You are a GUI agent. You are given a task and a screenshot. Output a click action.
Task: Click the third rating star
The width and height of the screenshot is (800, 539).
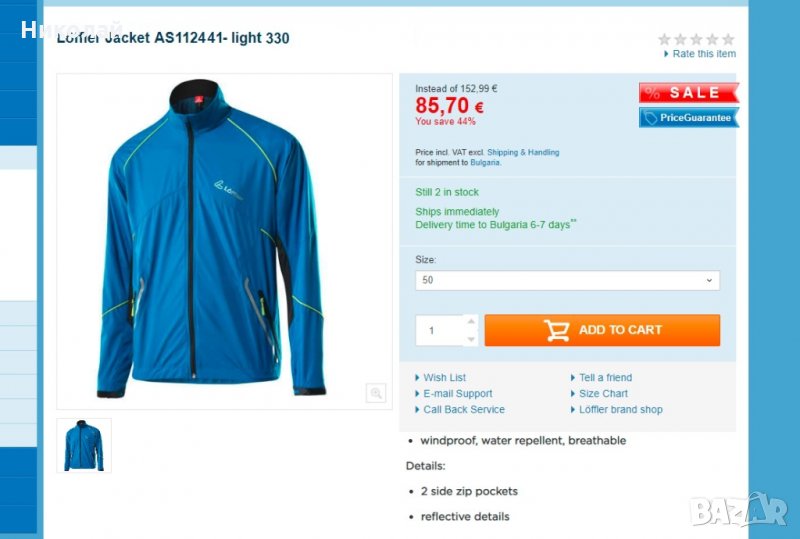[x=696, y=39]
